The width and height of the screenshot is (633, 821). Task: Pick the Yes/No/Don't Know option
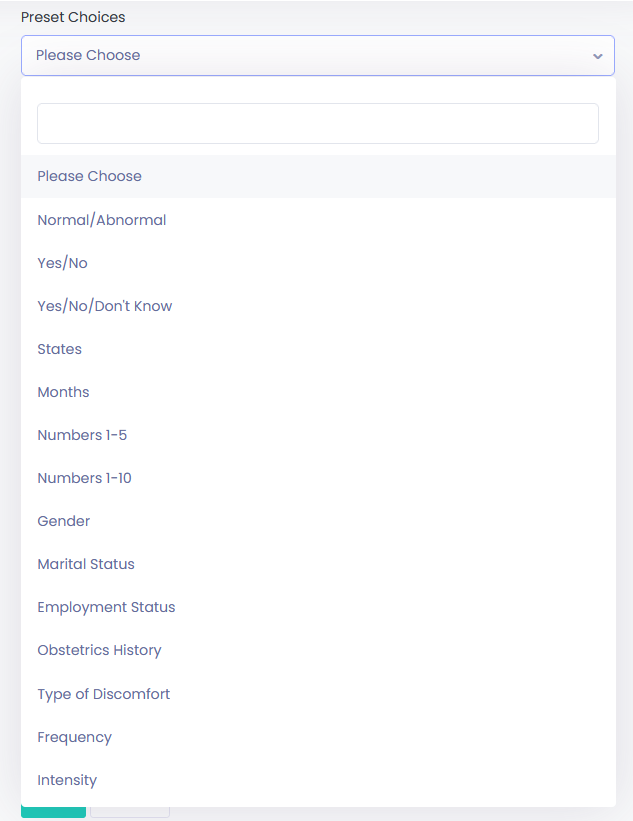coord(318,306)
